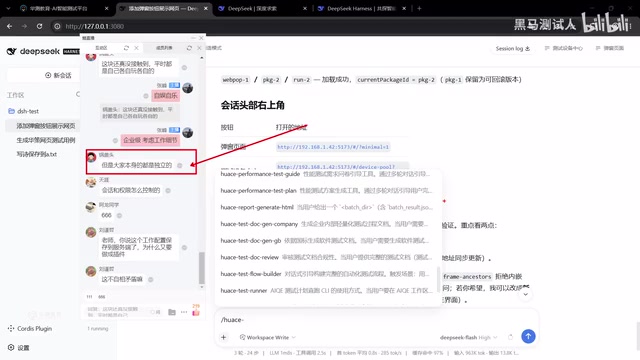Choose huace-report-generate-html from command list
The height and width of the screenshot is (360, 640).
pyautogui.click(x=326, y=207)
